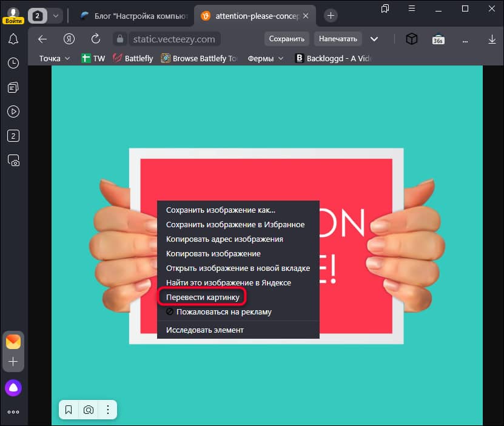Choose Найти это изображение в Яндексе
This screenshot has width=504, height=426.
tap(238, 283)
